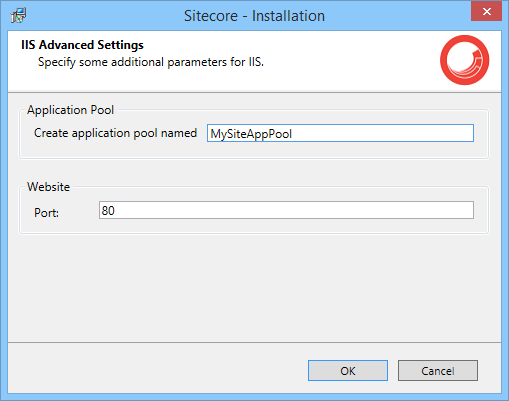Image resolution: width=509 pixels, height=401 pixels.
Task: Click the 'Port:' label
Action: 46,213
